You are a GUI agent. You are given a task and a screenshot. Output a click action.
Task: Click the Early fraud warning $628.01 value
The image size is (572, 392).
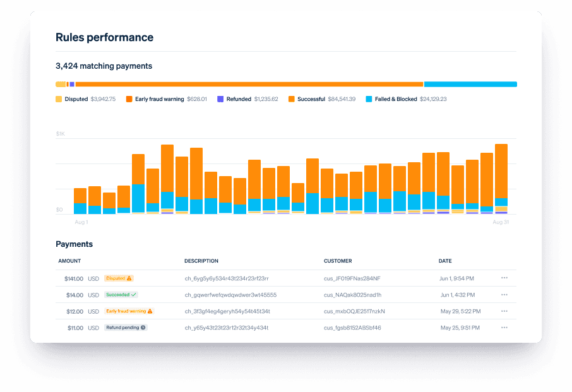tap(197, 99)
